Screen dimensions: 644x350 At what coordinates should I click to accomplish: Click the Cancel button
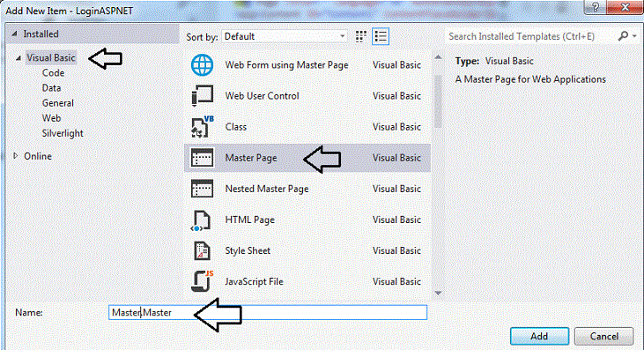click(x=603, y=337)
